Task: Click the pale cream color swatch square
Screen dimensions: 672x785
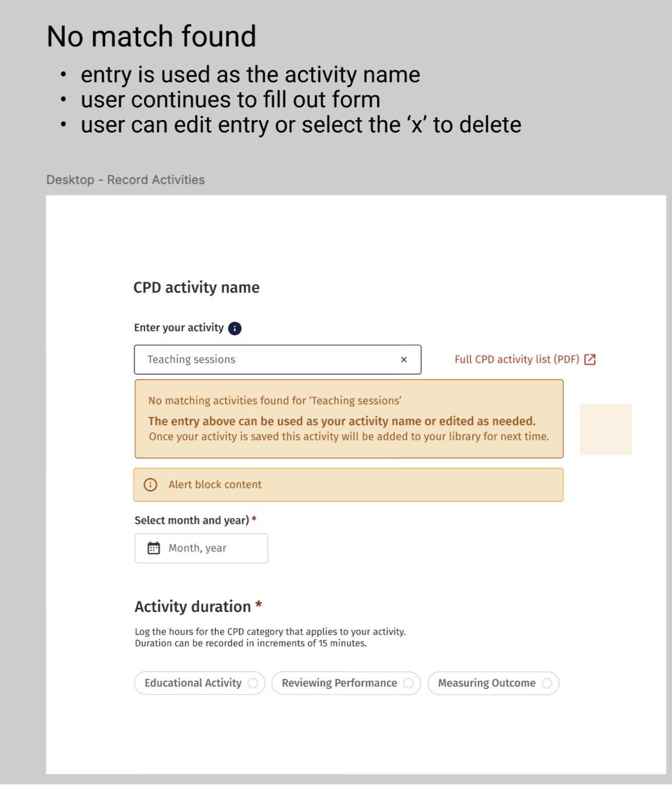Action: 605,429
